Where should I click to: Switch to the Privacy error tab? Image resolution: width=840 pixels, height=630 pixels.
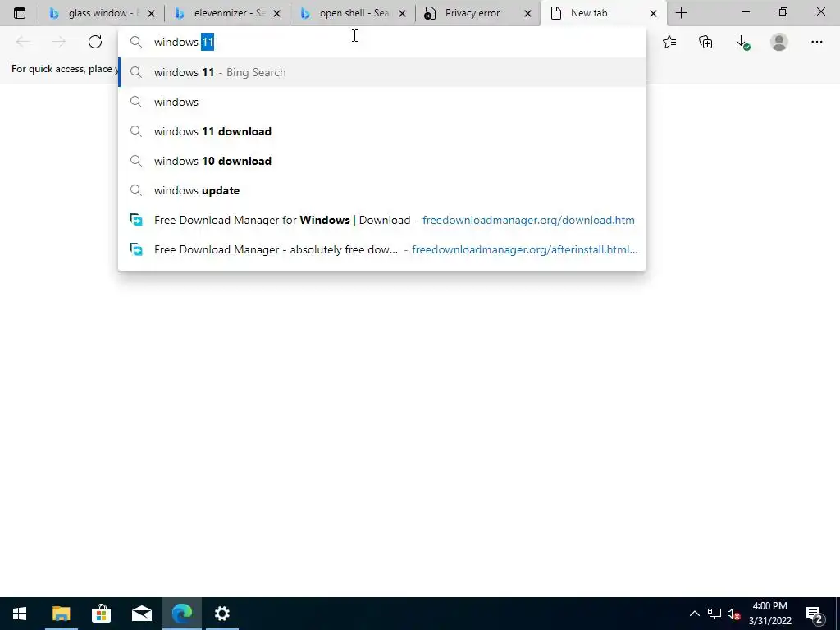[x=477, y=13]
